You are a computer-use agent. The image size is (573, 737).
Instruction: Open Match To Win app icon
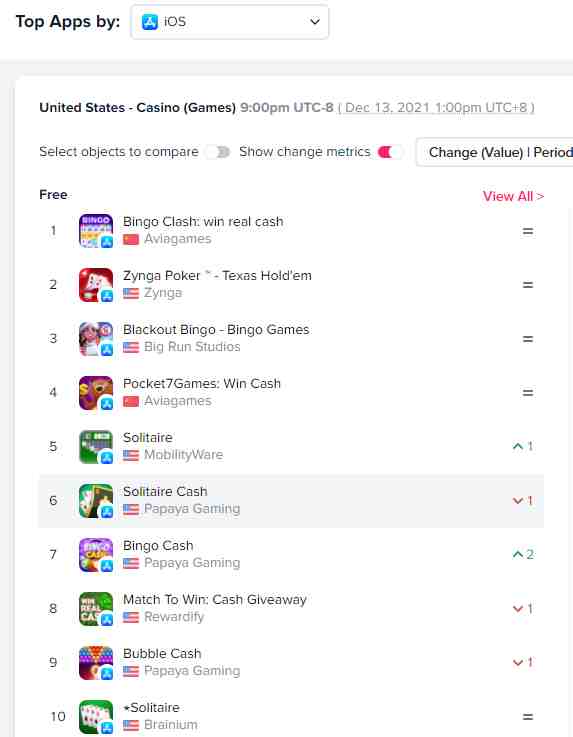point(96,609)
